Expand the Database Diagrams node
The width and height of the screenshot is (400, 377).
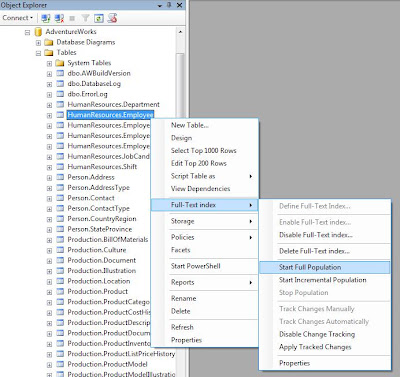coord(38,43)
